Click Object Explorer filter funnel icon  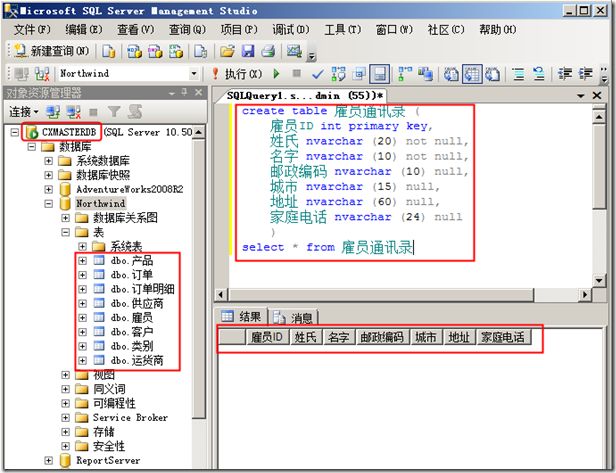tap(114, 112)
